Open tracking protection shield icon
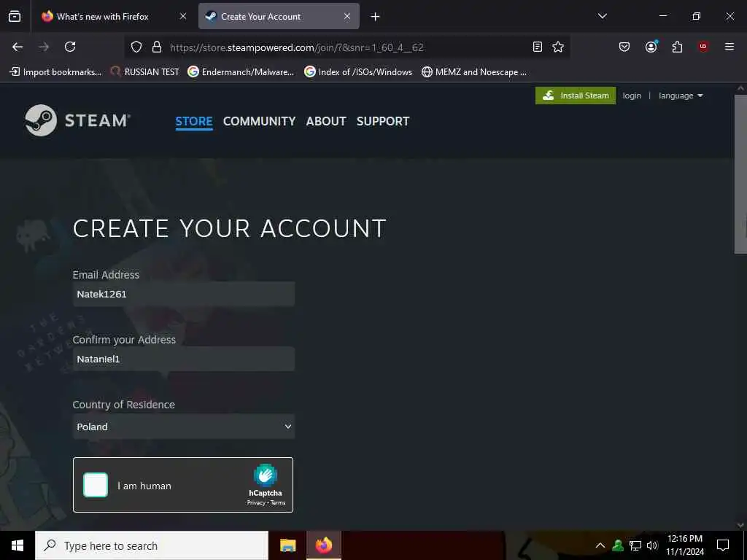The image size is (747, 560). click(x=136, y=47)
